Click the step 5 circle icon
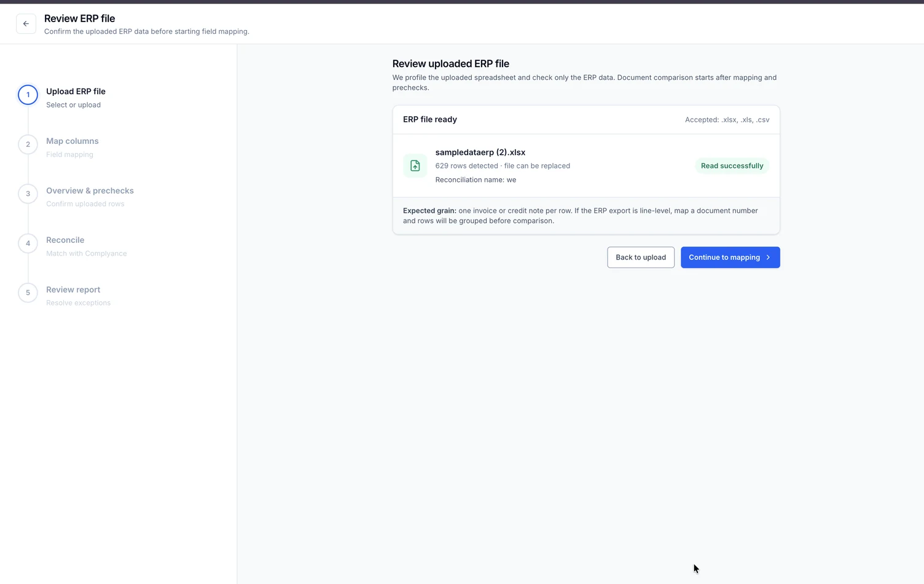The width and height of the screenshot is (924, 584). coord(28,293)
